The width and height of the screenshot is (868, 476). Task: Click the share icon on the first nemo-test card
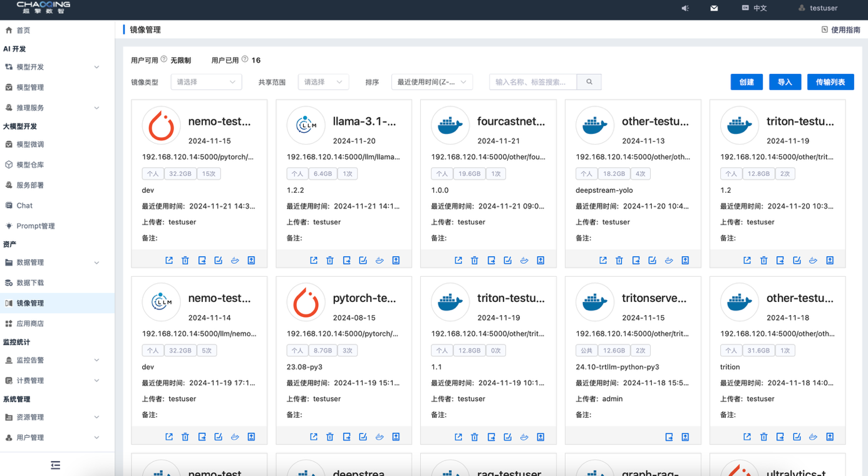coord(169,261)
